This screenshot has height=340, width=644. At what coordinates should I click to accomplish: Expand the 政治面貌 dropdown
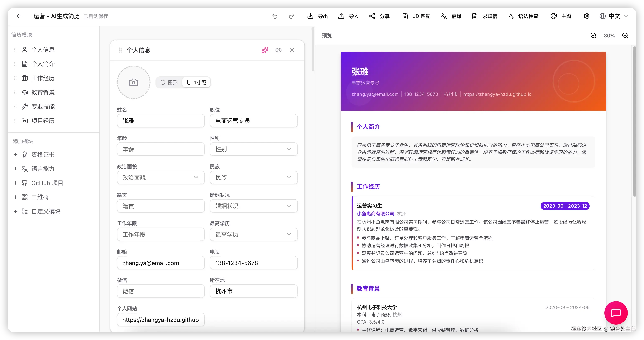click(x=161, y=178)
